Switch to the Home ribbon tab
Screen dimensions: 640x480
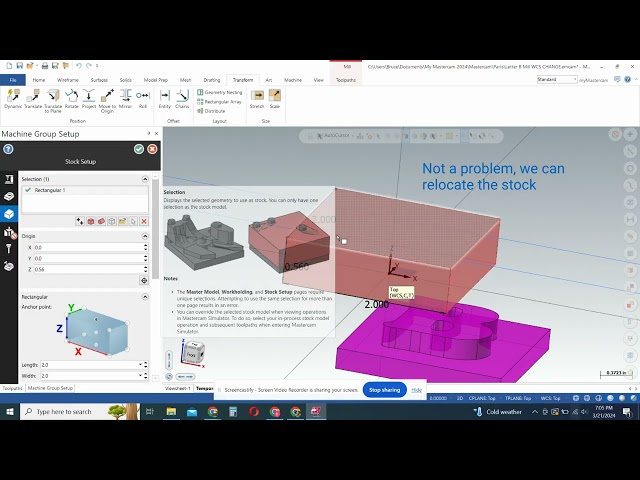click(39, 80)
